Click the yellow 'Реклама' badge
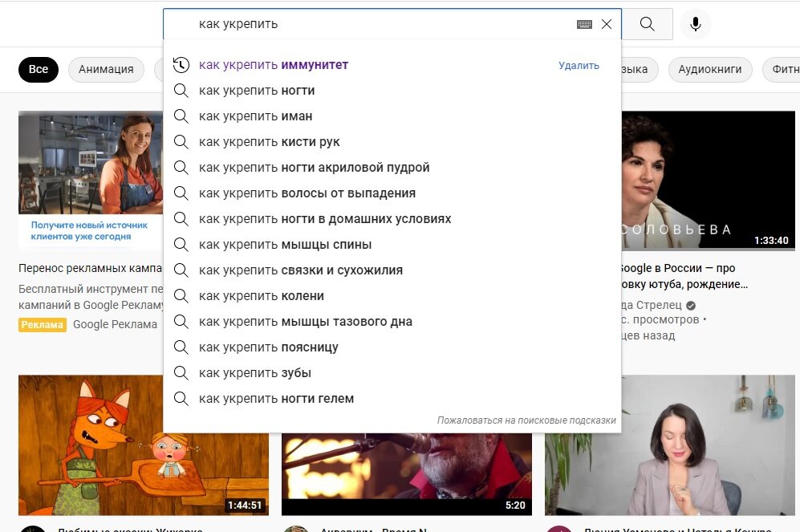Viewport: 800px width, 532px height. tap(41, 324)
